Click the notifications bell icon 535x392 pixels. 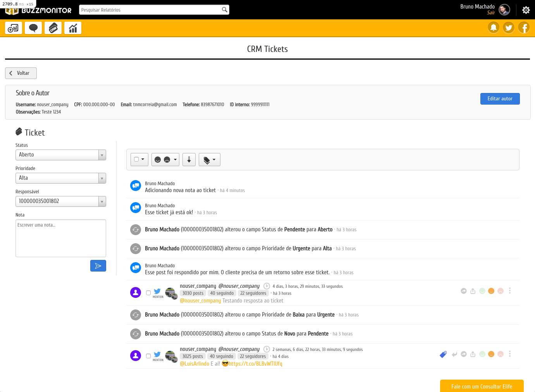coord(493,28)
